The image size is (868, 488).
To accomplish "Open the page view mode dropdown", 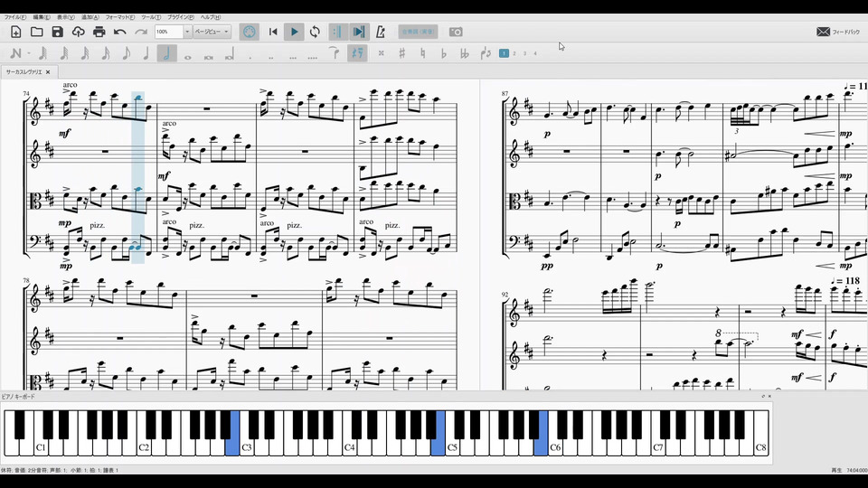I will 212,32.
